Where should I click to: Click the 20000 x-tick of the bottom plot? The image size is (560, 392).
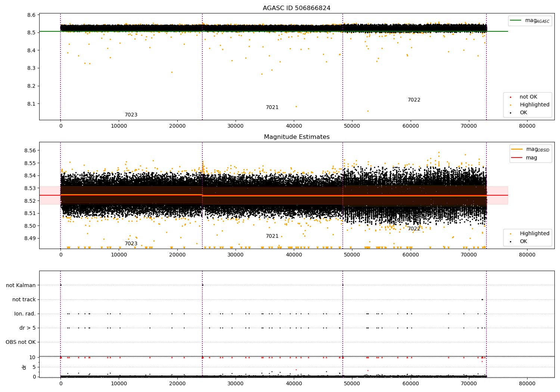(x=177, y=383)
